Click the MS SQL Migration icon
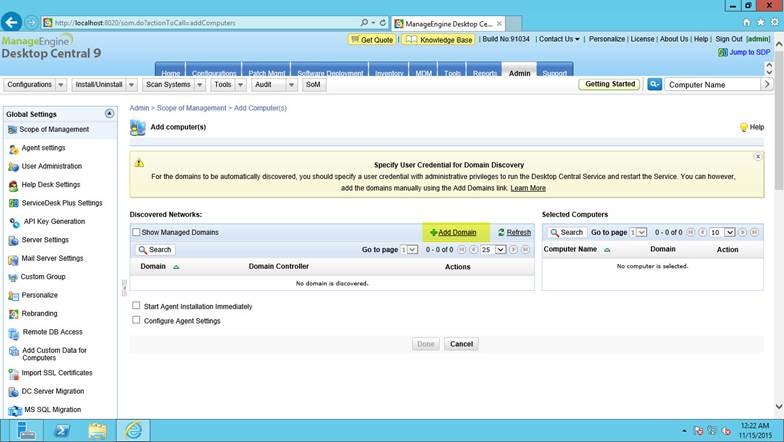784x442 pixels. (15, 411)
